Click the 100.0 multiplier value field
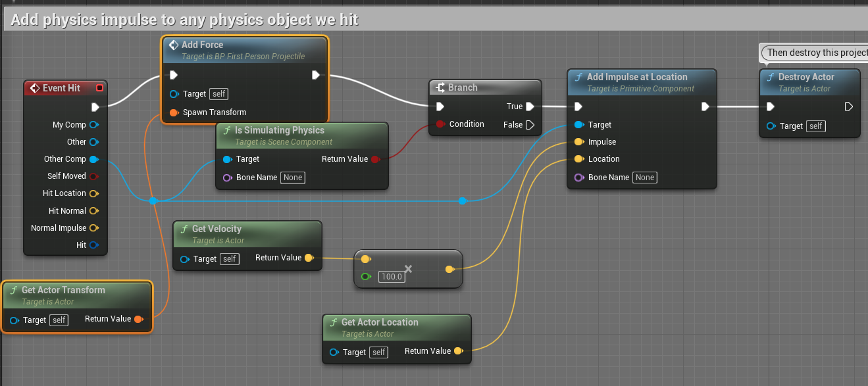The image size is (868, 386). (392, 277)
